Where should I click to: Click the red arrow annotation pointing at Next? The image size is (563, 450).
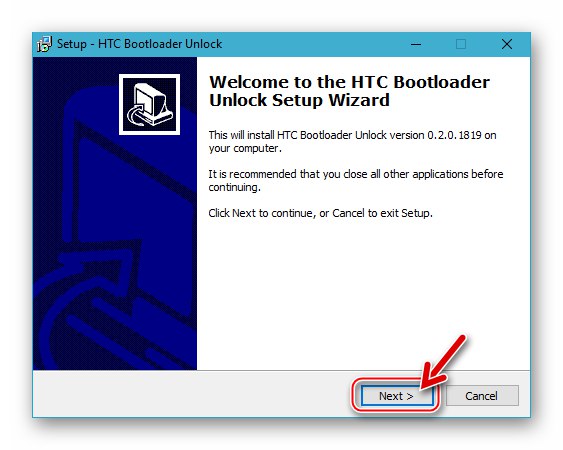click(x=443, y=363)
